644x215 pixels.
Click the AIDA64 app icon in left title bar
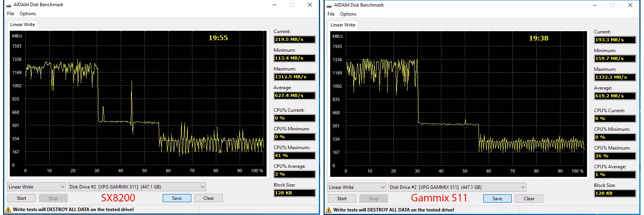pyautogui.click(x=9, y=5)
